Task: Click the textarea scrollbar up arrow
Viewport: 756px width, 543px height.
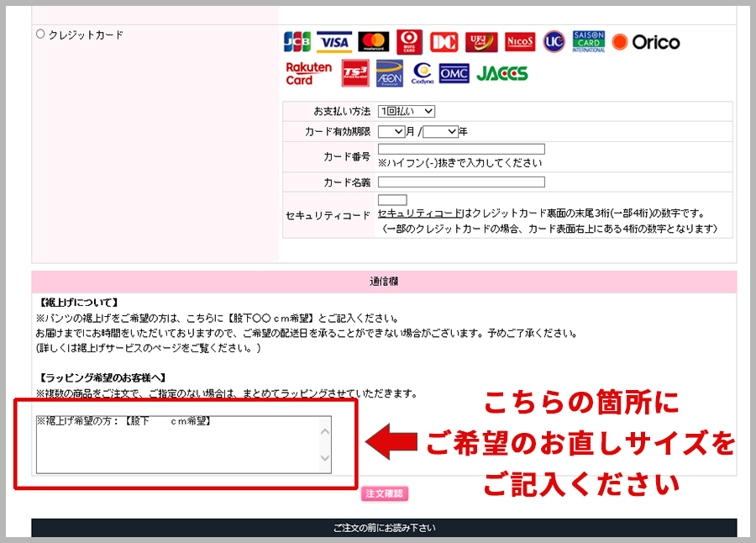Action: [325, 431]
